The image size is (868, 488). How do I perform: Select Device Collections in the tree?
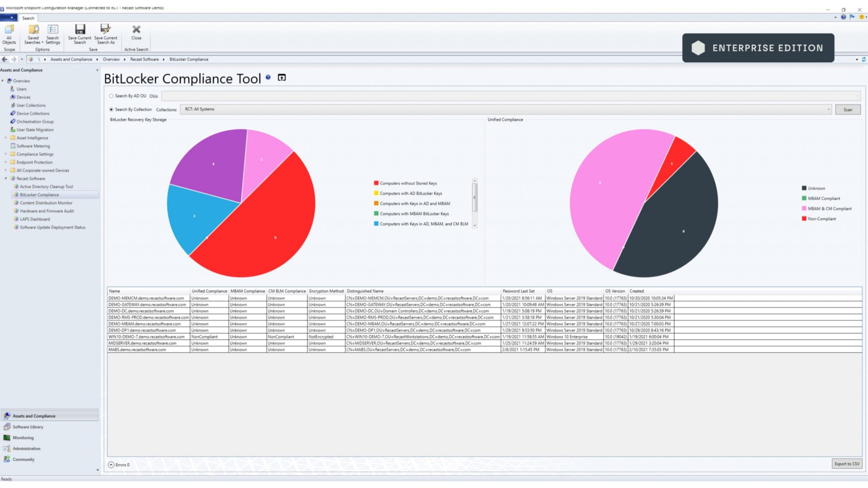tap(33, 113)
